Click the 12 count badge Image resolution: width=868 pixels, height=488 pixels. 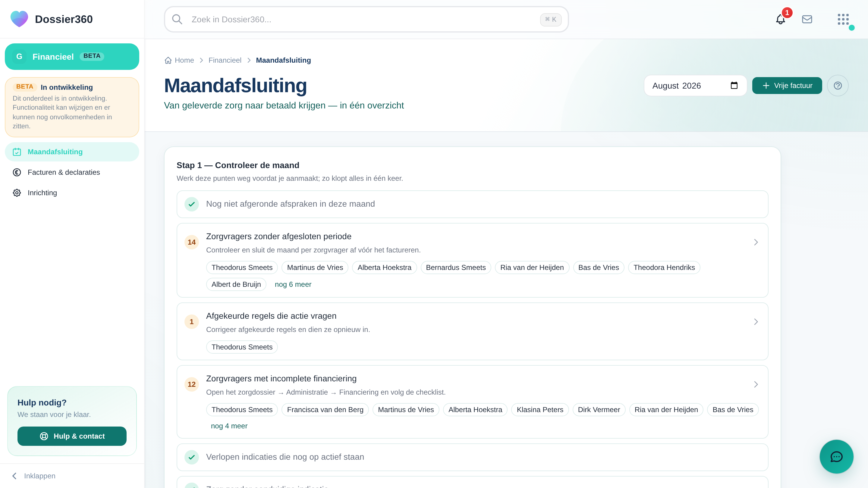tap(192, 384)
